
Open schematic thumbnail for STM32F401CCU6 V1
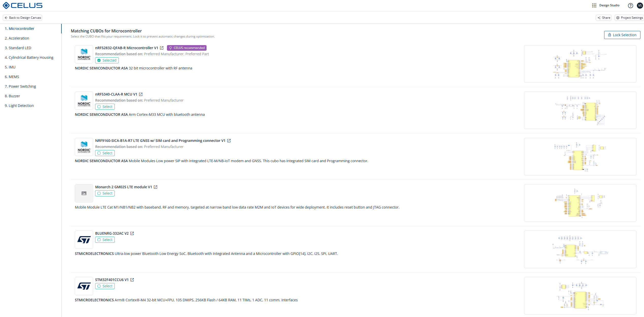tap(580, 296)
